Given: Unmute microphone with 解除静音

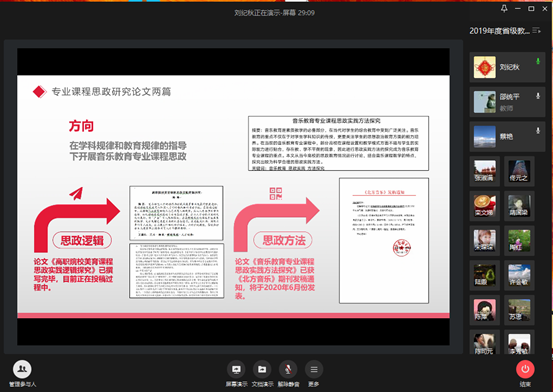Looking at the screenshot, I should point(288,374).
